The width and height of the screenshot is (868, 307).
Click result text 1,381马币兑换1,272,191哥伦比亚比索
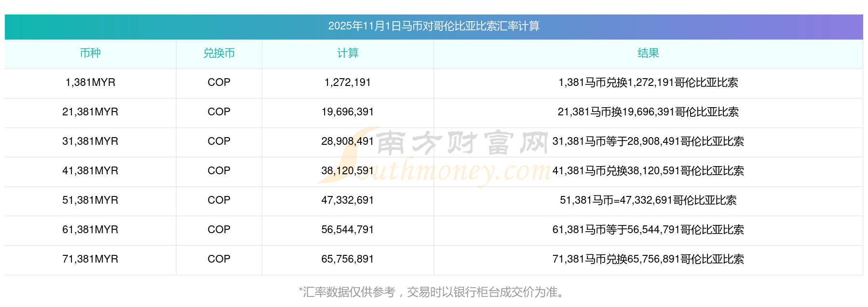pyautogui.click(x=648, y=83)
